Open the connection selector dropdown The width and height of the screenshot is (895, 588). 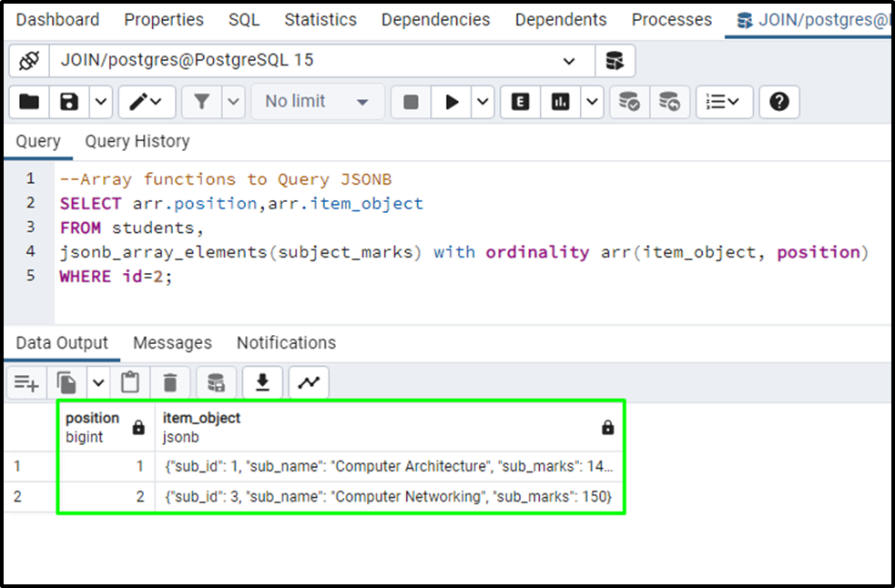569,61
